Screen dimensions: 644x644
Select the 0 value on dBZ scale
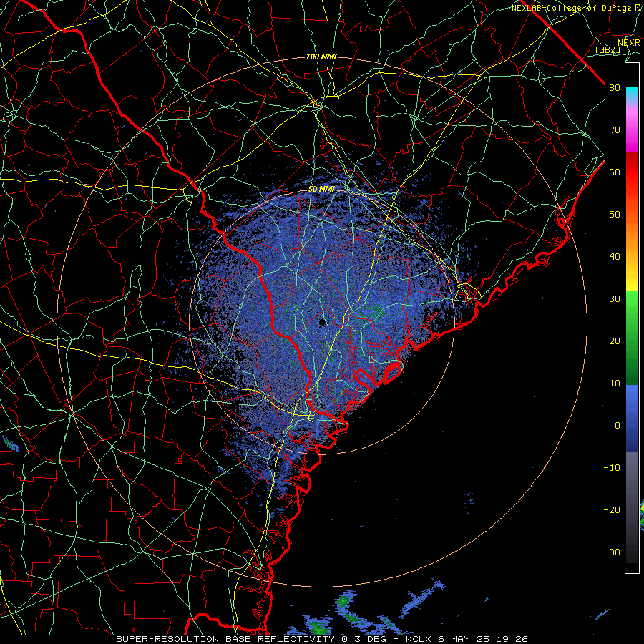click(618, 426)
